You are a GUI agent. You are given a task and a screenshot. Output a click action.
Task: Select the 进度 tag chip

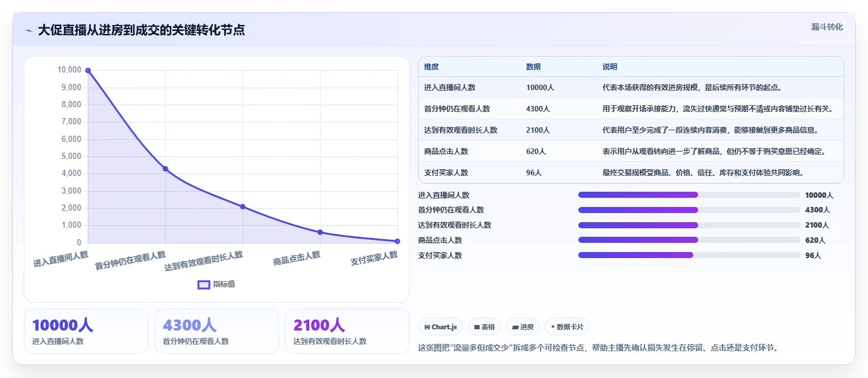click(x=523, y=327)
